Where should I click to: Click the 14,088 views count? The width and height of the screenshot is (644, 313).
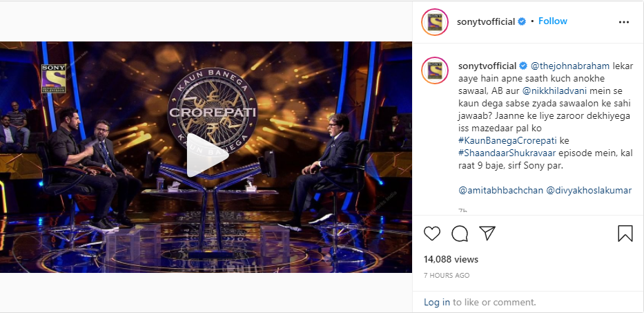click(451, 260)
